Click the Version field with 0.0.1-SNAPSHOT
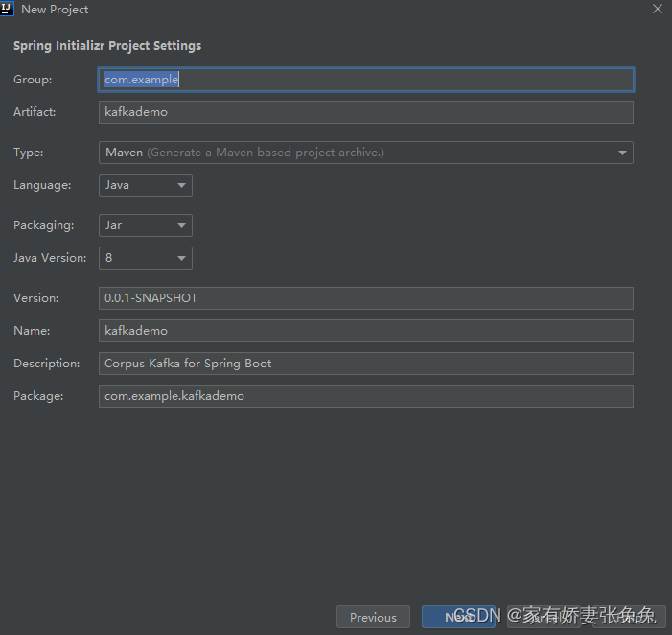Screen dimensions: 672x635 pos(366,298)
